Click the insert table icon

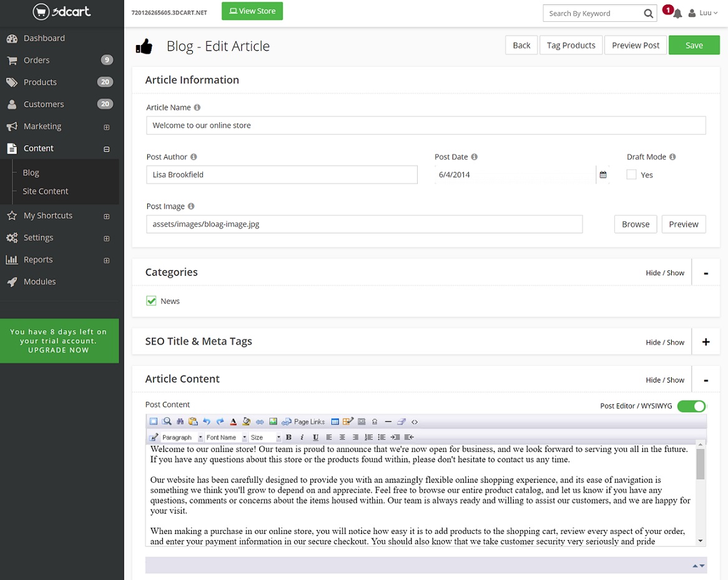click(335, 422)
